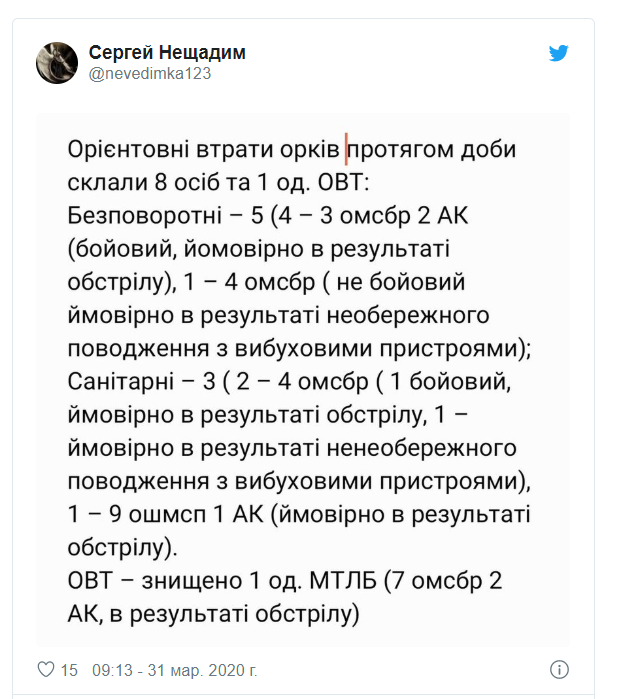This screenshot has height=699, width=623.
Task: Click the first вибуховими пристроями line
Action: 299,349
